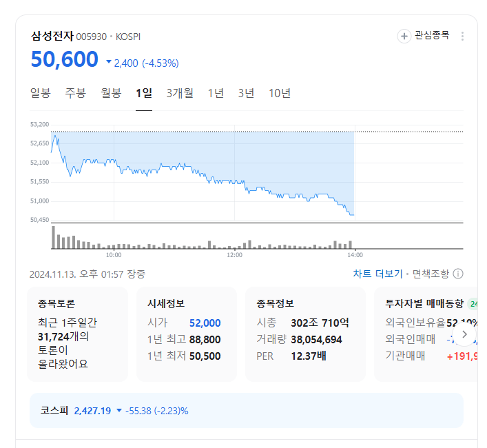Open the three-dot more options menu

point(462,36)
